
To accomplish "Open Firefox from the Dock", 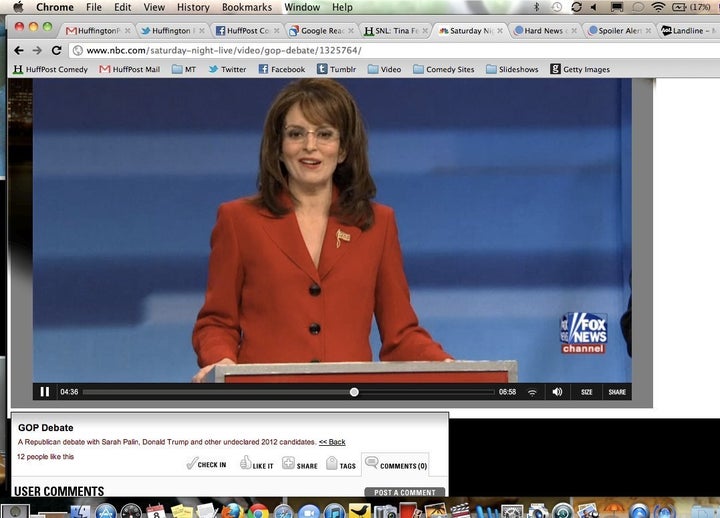I will tap(232, 511).
